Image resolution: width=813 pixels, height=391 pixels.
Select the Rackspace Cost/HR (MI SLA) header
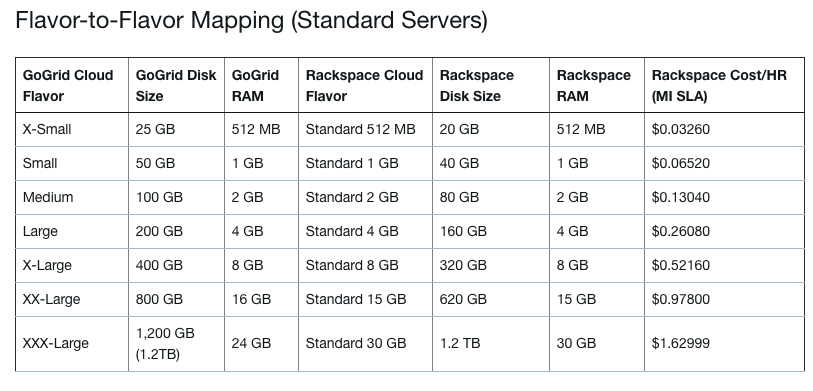(x=724, y=86)
